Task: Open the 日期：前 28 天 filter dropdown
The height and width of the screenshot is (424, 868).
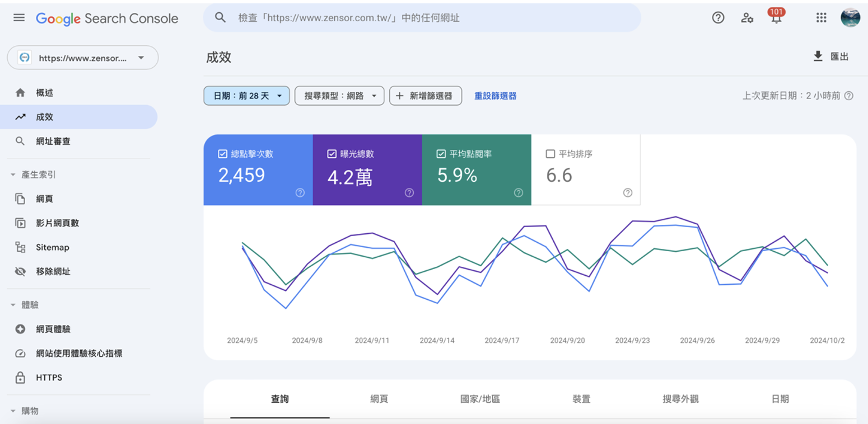Action: (246, 96)
